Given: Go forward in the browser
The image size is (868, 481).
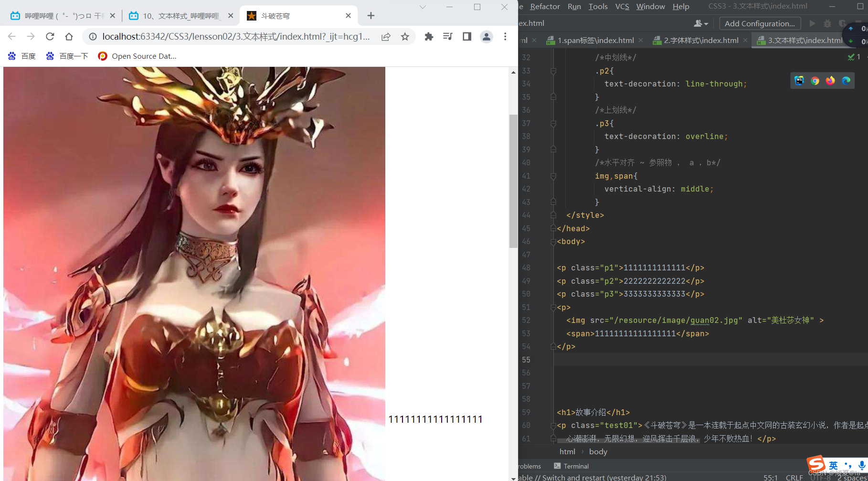Looking at the screenshot, I should click(x=31, y=36).
